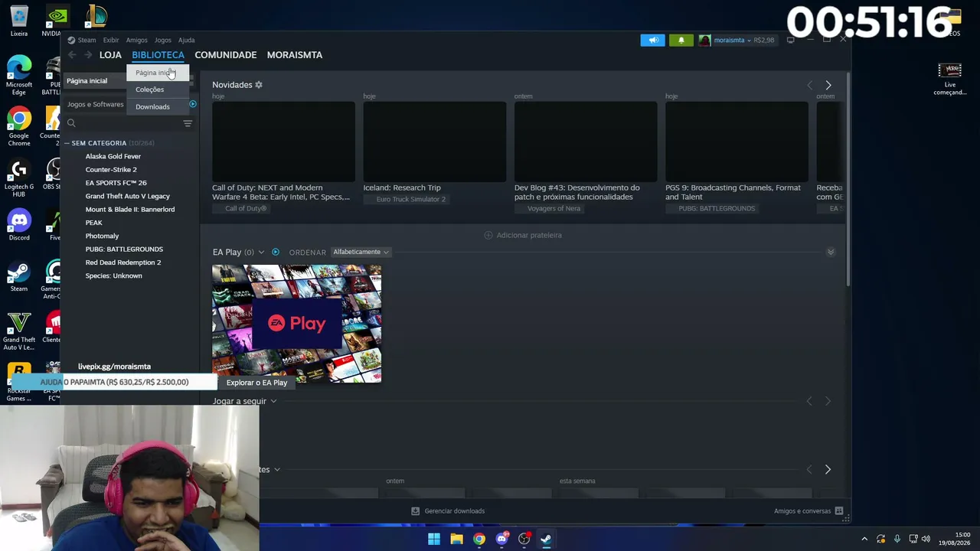
Task: Open the Google Chrome desktop shortcut
Action: pyautogui.click(x=19, y=127)
